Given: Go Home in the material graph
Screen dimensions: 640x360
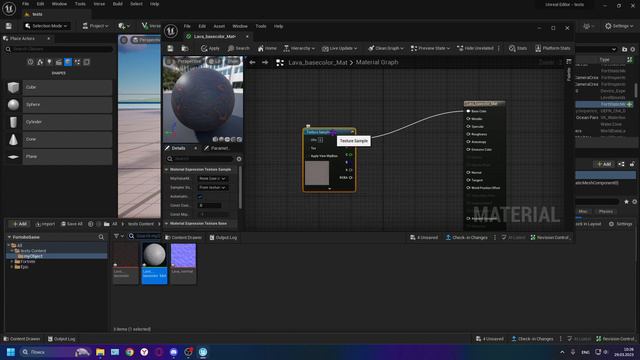Looking at the screenshot, I should pyautogui.click(x=267, y=48).
